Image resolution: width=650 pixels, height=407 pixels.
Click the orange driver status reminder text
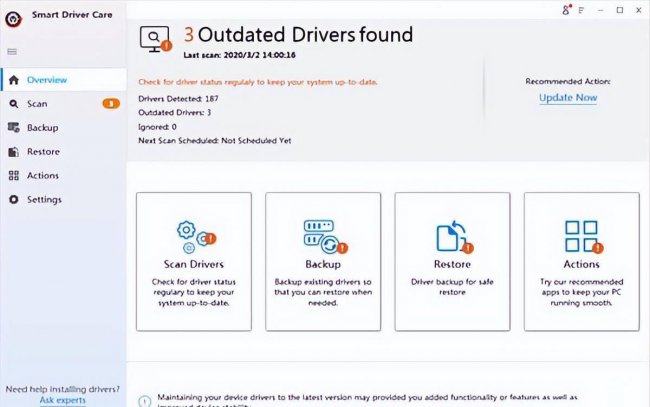(x=258, y=82)
